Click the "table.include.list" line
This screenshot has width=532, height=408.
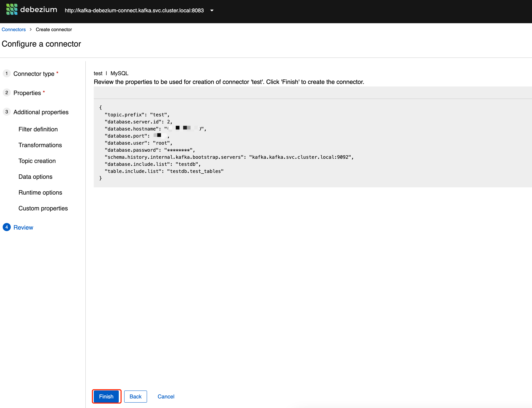tap(164, 171)
